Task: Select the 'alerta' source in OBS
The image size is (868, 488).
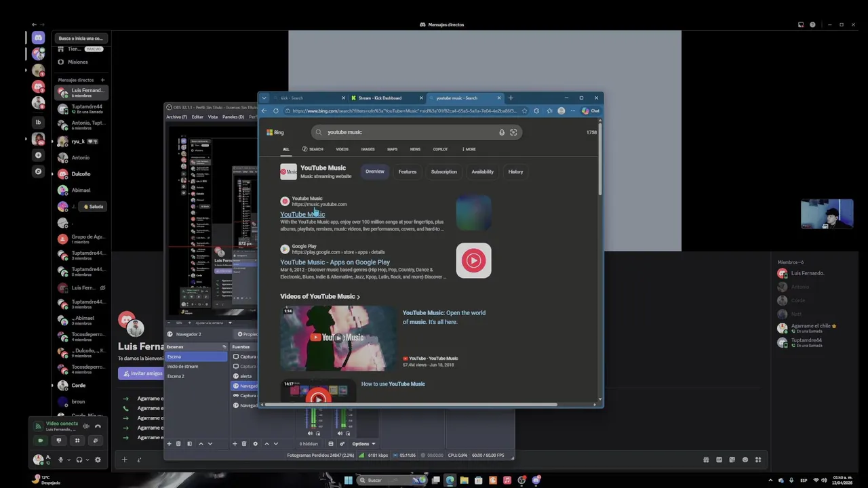Action: (x=245, y=375)
